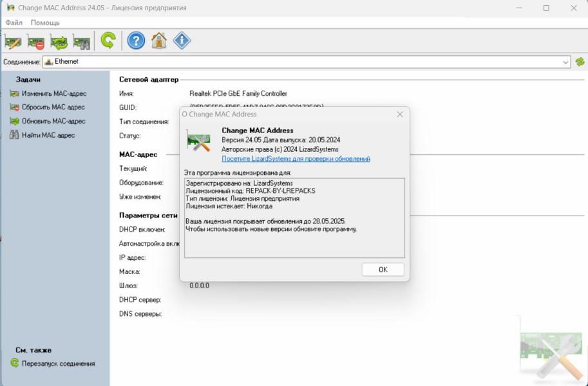Close the main Change MAC Address window
Viewport: 588px width, 386px height.
(574, 8)
